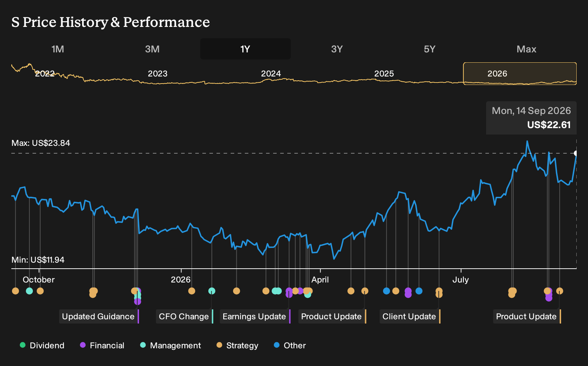Open the Earnings Update event label

pos(255,316)
